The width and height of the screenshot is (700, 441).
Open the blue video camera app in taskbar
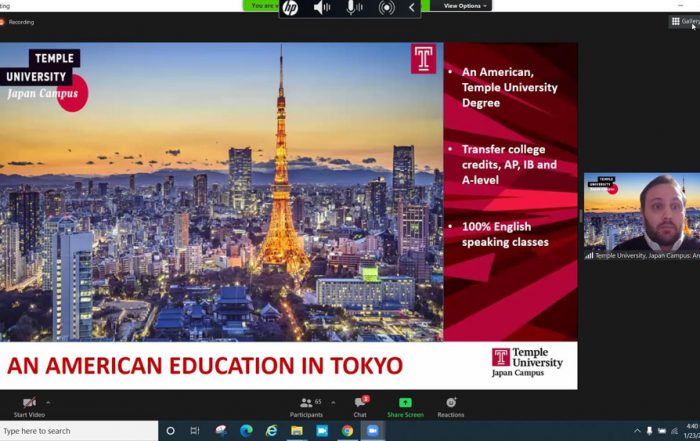tap(322, 431)
